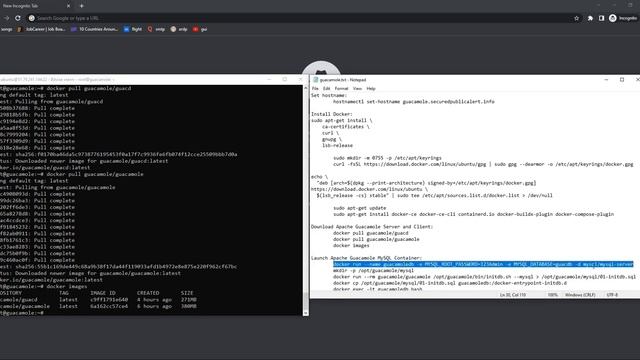Click 'docker images' line in Notepad
Screen dimensions: 640x360
click(x=351, y=245)
